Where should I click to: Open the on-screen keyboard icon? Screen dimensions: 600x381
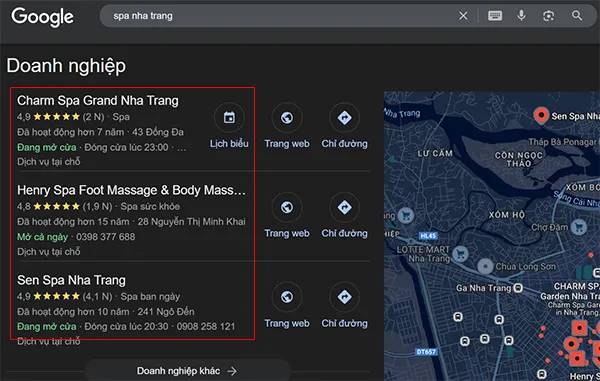[x=495, y=16]
